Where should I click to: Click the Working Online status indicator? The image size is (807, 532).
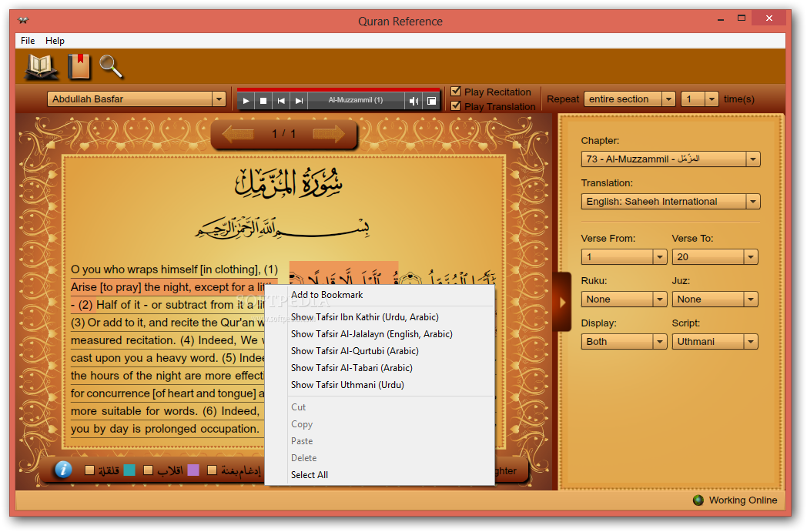pyautogui.click(x=736, y=500)
